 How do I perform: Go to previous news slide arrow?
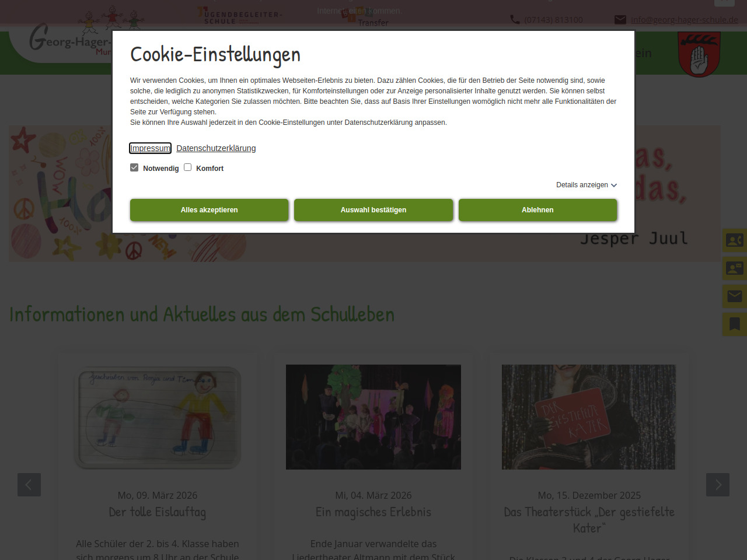29,485
